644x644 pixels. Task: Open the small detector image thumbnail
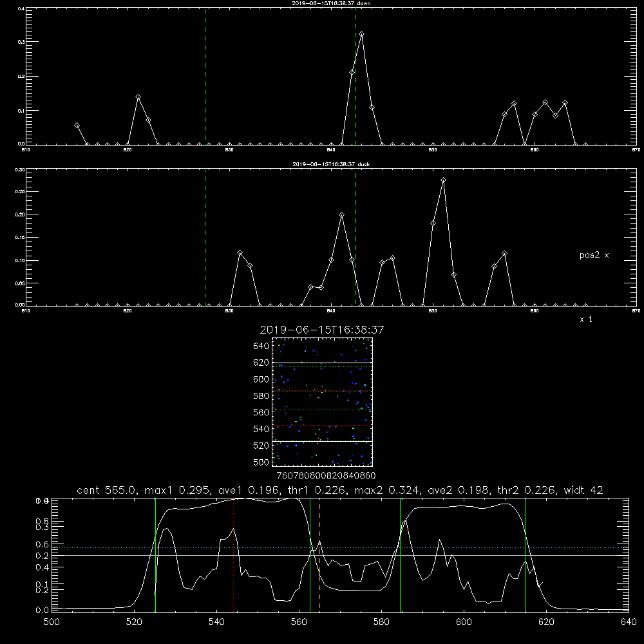(x=322, y=402)
